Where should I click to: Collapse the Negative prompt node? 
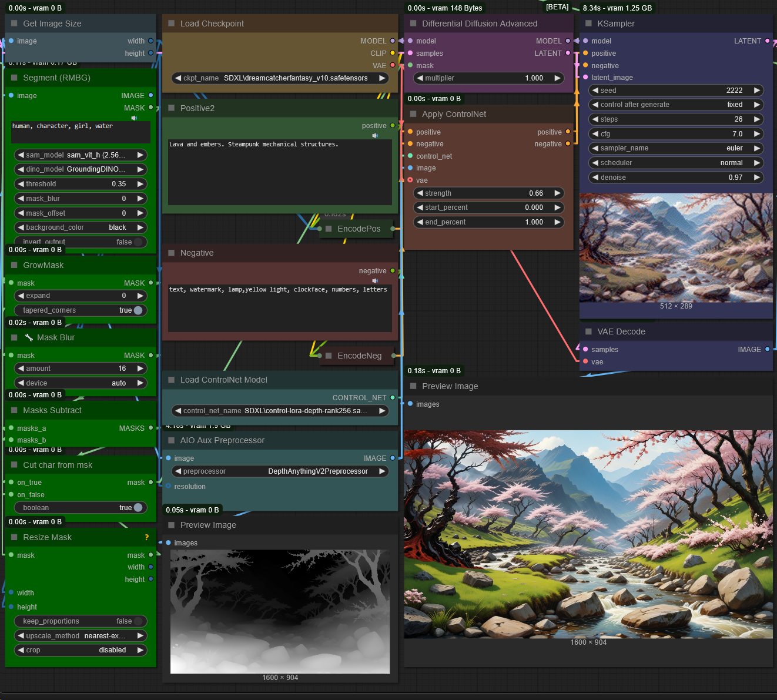click(172, 253)
